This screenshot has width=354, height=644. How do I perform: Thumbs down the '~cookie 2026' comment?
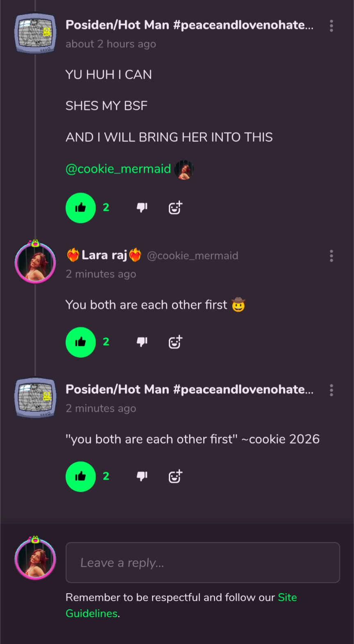point(142,476)
